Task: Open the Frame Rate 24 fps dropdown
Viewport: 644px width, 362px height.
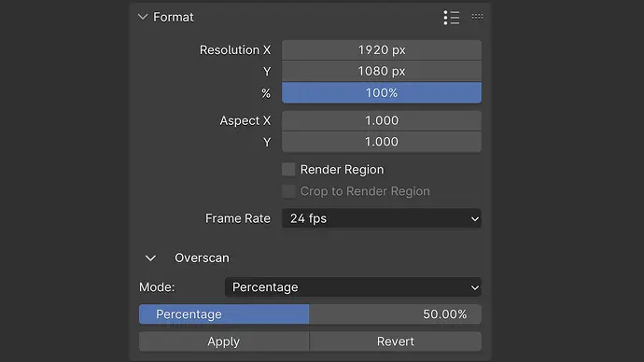Action: [382, 218]
